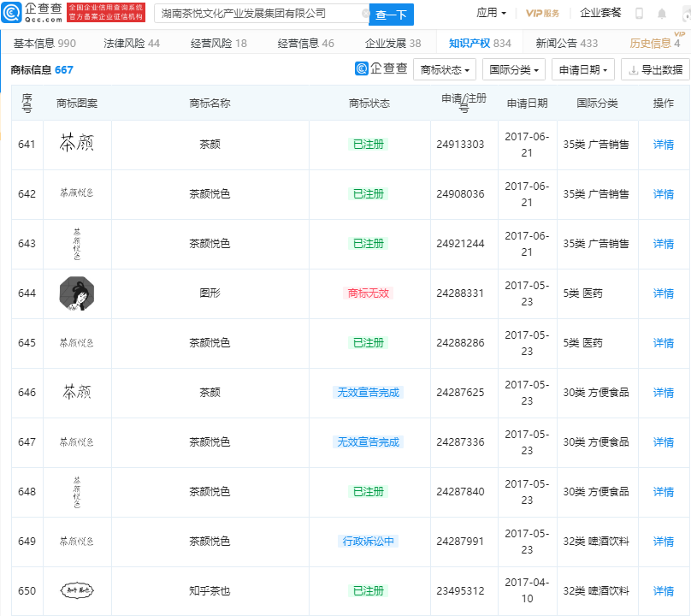Switch to 企业发展 38 tab
The height and width of the screenshot is (616, 691).
coord(393,44)
